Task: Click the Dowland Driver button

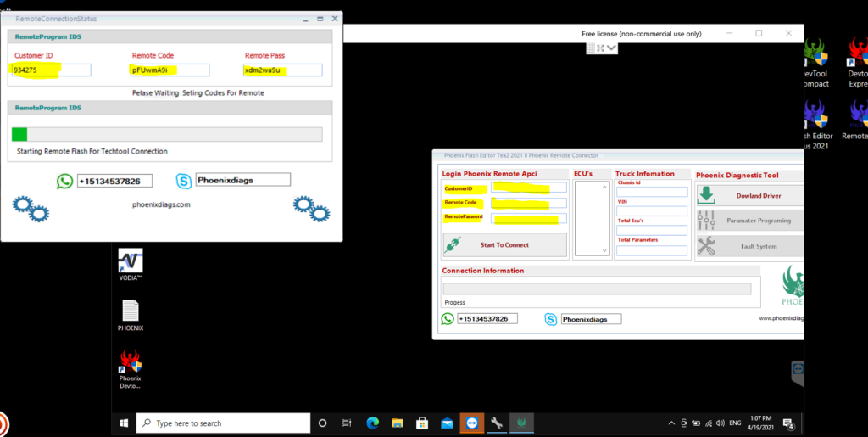Action: pos(749,195)
